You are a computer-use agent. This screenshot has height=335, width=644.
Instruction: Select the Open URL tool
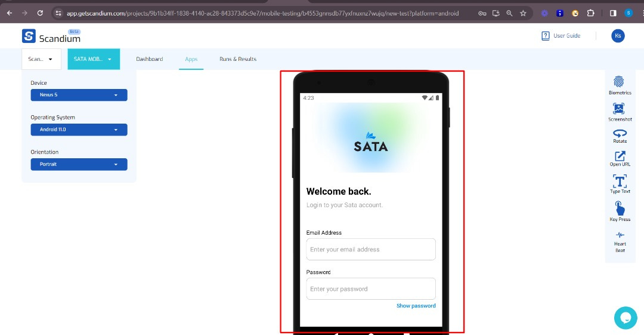click(x=620, y=159)
